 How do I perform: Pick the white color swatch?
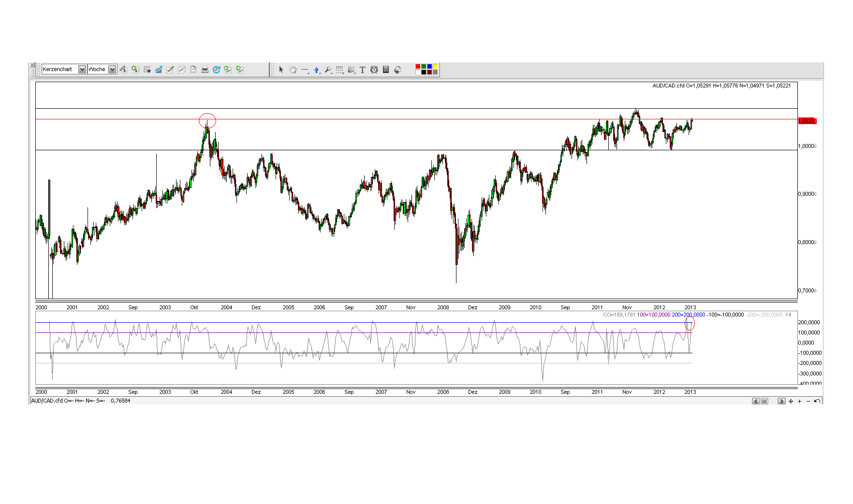[x=418, y=72]
